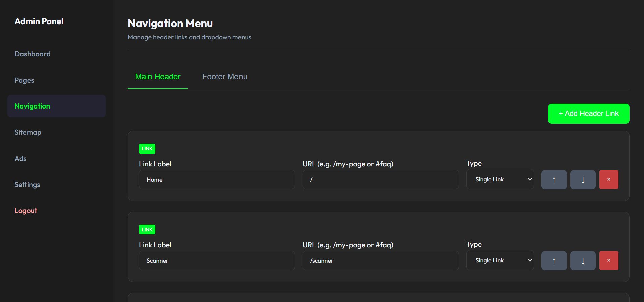Screen dimensions: 644x302
Task: Go to Pages in the sidebar
Action: pyautogui.click(x=24, y=80)
